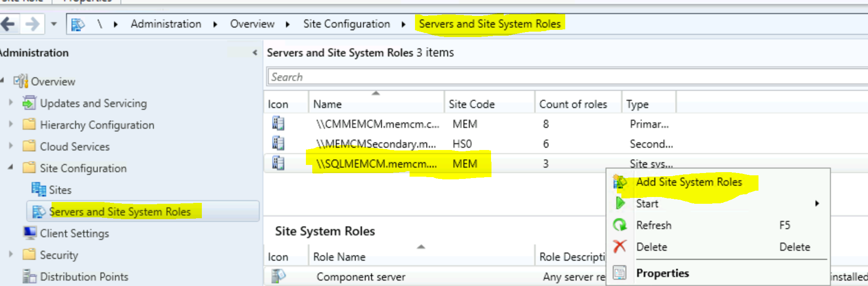Click Servers and Site System Roles tree icon
Viewport: 868px width, 286px height.
coord(39,211)
